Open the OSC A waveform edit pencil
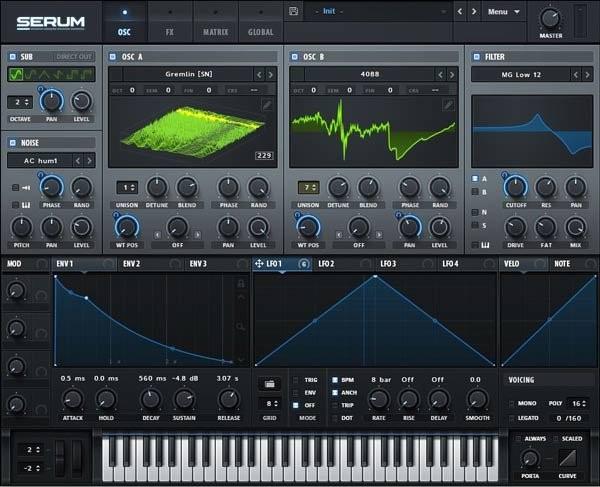600x487 pixels. click(x=267, y=105)
